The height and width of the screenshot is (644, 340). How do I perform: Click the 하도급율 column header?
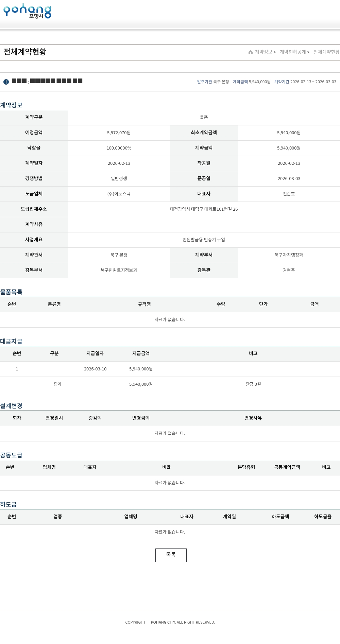(322, 517)
